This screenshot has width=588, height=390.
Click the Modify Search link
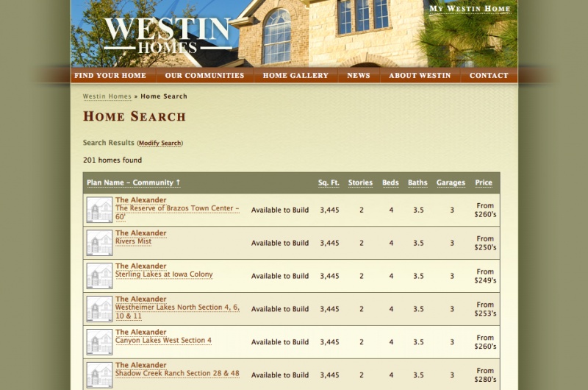click(x=160, y=143)
